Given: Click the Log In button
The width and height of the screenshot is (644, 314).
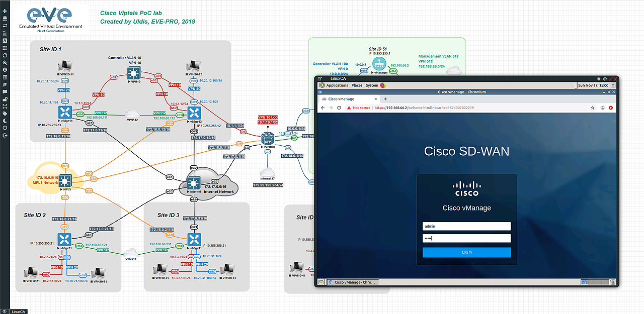Looking at the screenshot, I should point(466,252).
